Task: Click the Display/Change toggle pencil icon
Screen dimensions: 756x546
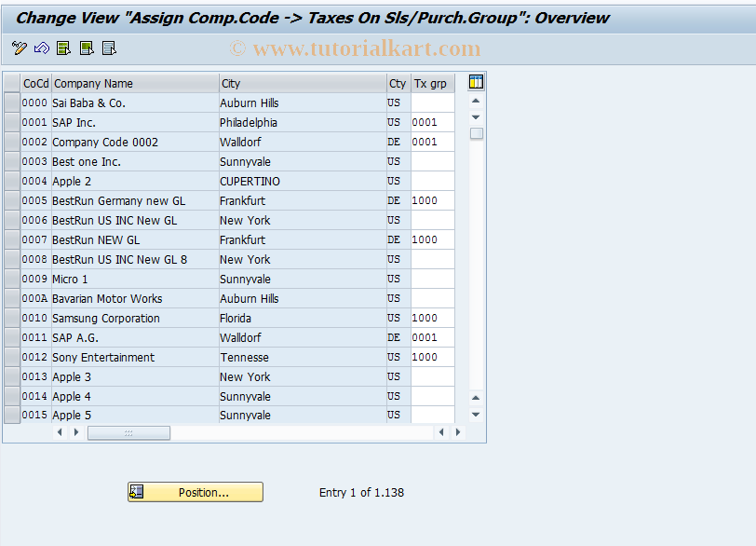Action: point(20,48)
